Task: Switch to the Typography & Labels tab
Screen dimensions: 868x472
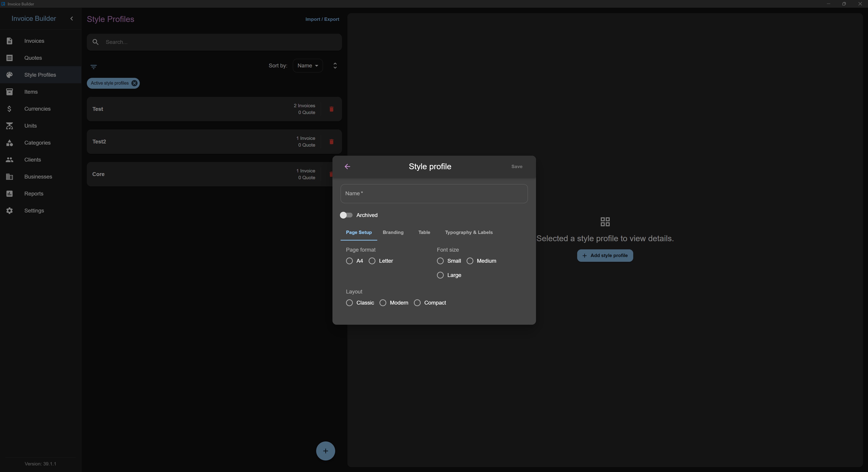Action: point(469,232)
